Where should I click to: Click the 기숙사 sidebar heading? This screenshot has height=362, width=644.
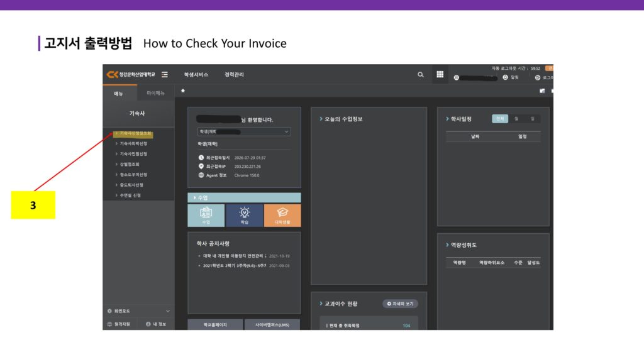pos(137,113)
